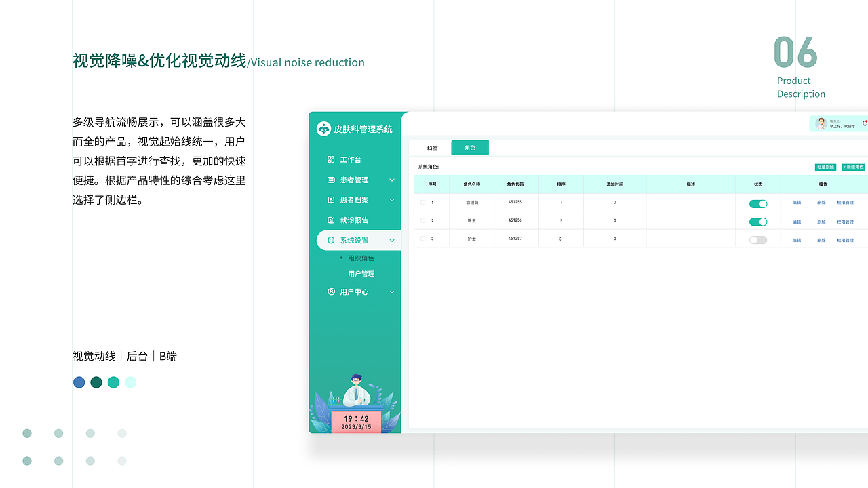Screen dimensions: 868x488
Task: Click the 用户中心 user center icon
Action: pos(332,291)
